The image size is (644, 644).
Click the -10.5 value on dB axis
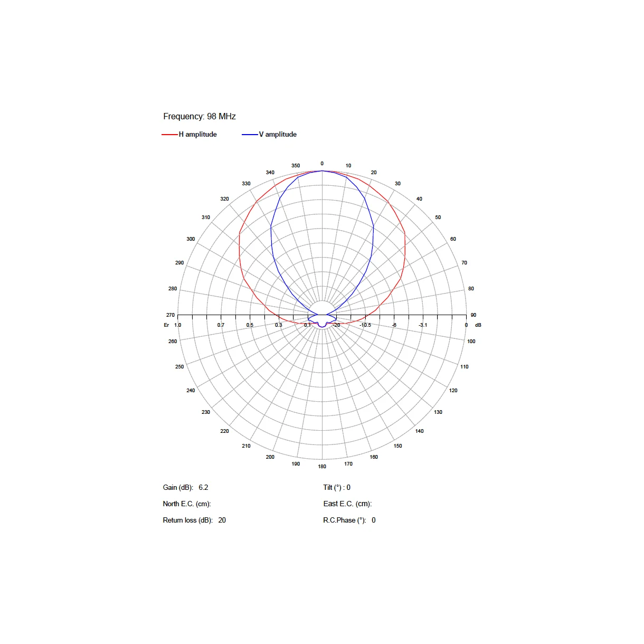(x=365, y=325)
